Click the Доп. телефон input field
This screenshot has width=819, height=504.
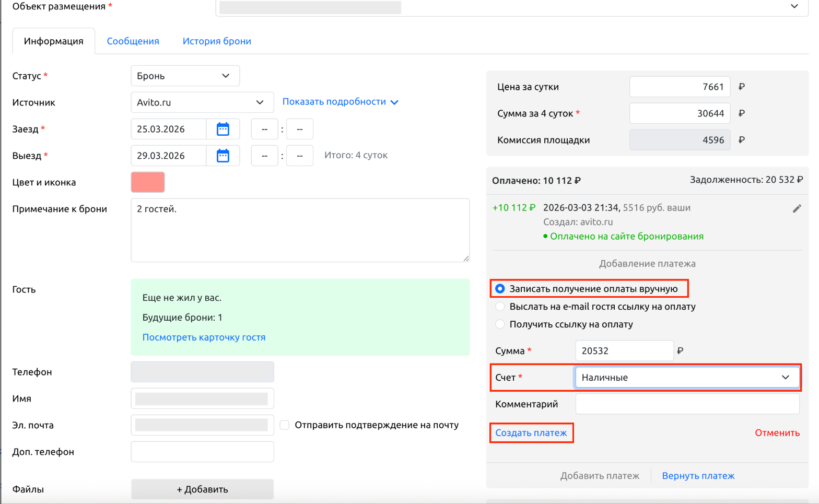(202, 452)
